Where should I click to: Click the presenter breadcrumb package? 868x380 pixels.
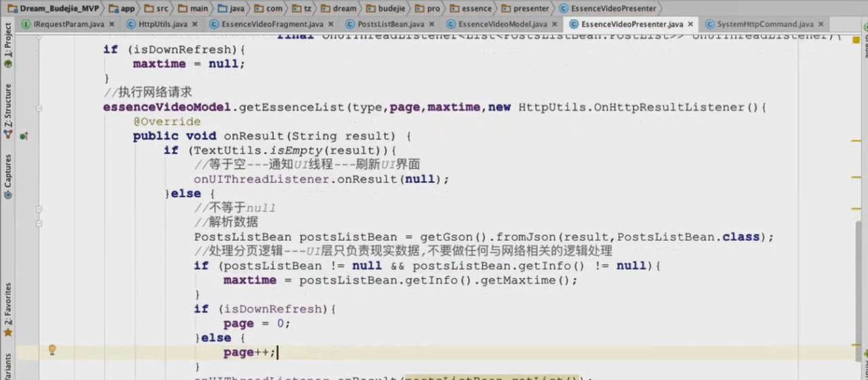coord(526,9)
